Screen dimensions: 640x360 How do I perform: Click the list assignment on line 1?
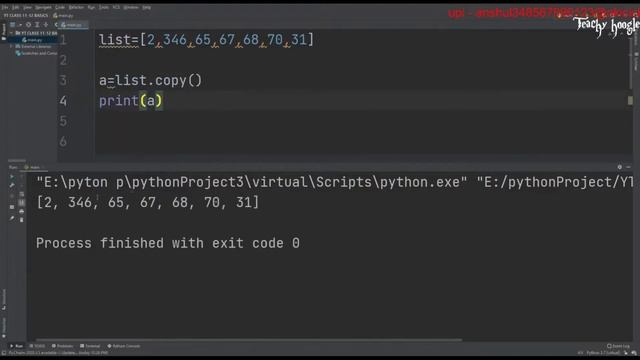tap(206, 40)
